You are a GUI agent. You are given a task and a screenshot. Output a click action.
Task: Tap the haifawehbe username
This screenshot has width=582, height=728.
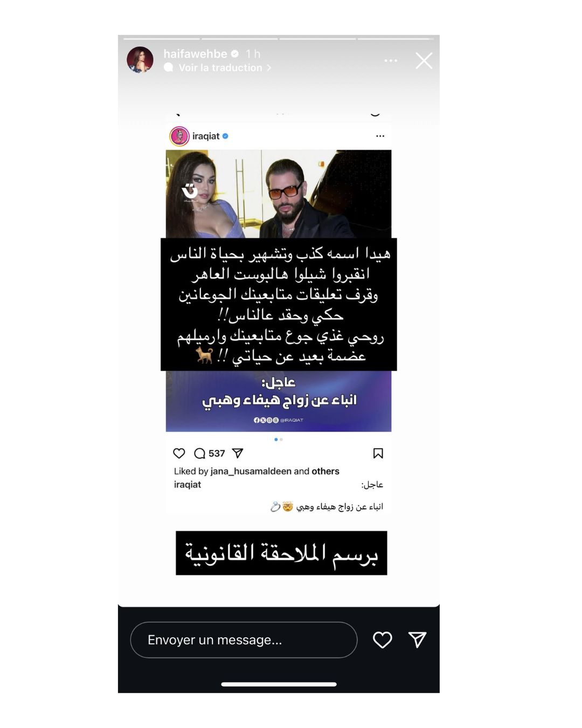[x=195, y=54]
